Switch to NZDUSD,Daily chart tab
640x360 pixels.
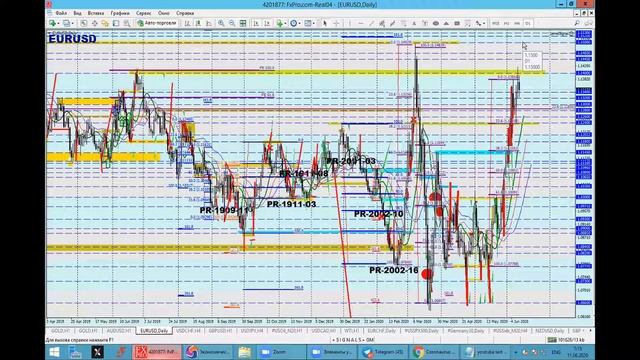549,331
